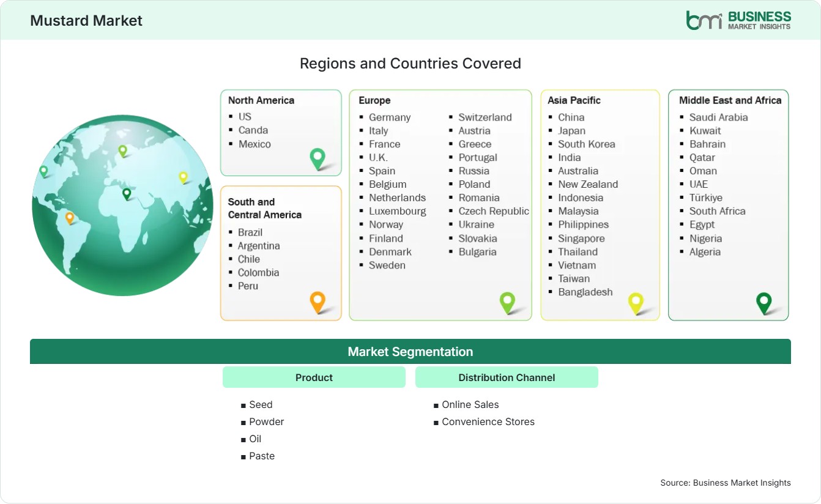Screen dimensions: 821x504
Task: Select Türkiye in Middle East list
Action: click(706, 198)
